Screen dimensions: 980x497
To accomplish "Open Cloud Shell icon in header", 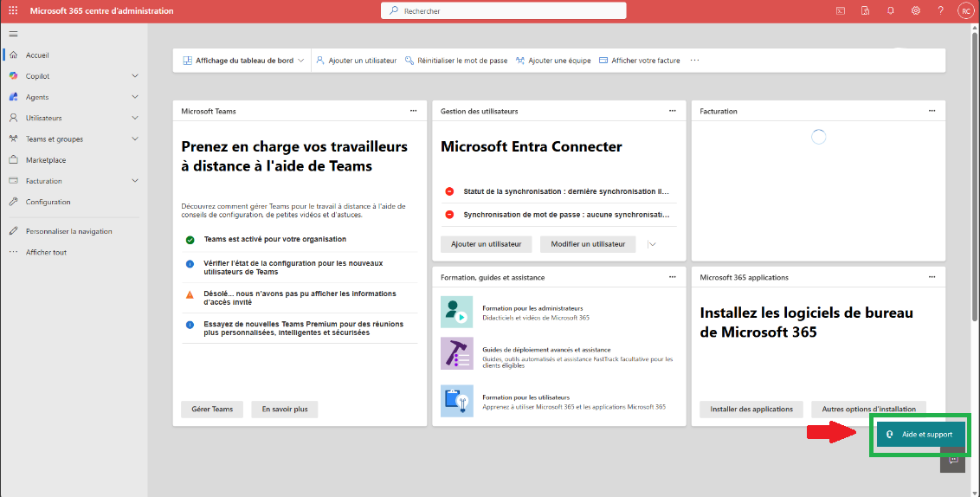I will 841,10.
